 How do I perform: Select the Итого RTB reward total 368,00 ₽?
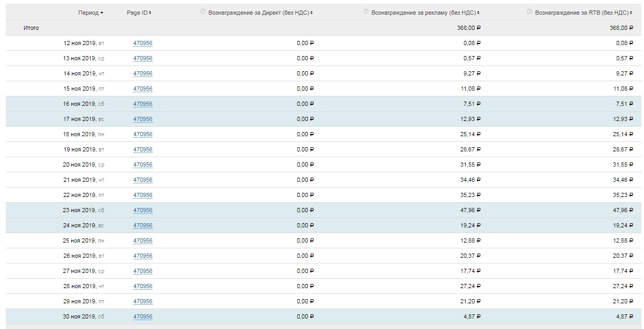(621, 28)
